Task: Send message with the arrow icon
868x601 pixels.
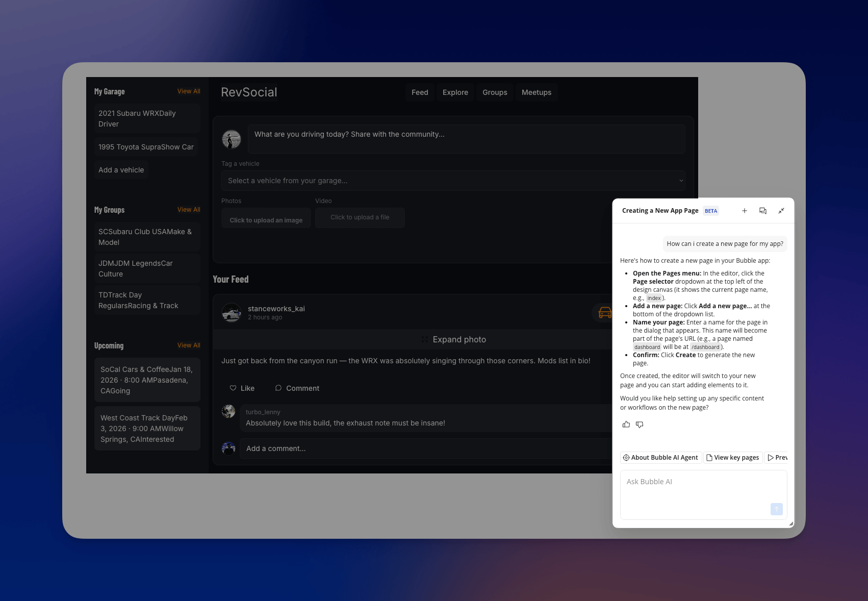Action: click(776, 509)
